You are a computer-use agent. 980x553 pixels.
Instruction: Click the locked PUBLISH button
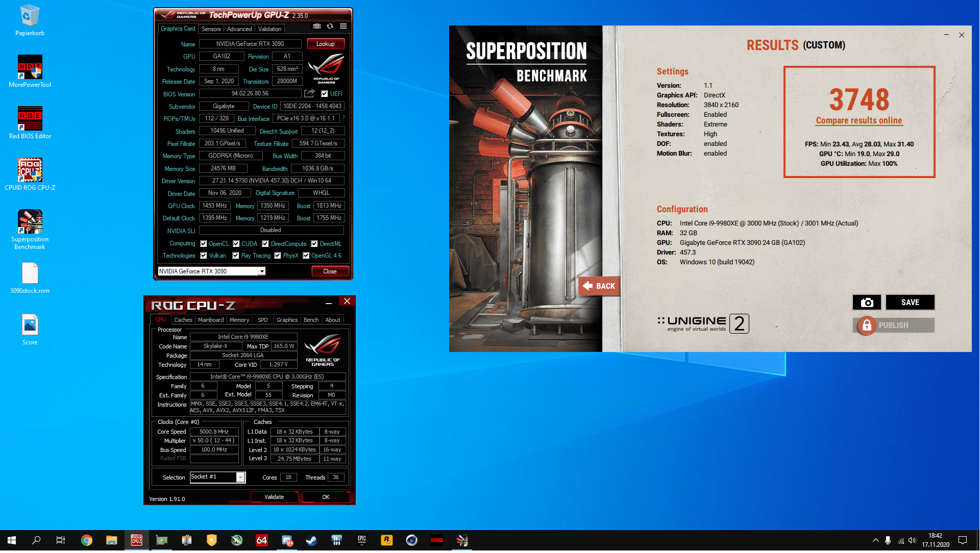pyautogui.click(x=894, y=325)
